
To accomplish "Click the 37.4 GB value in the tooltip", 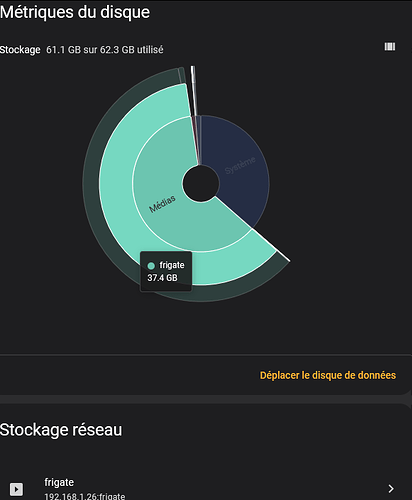I will (x=162, y=278).
